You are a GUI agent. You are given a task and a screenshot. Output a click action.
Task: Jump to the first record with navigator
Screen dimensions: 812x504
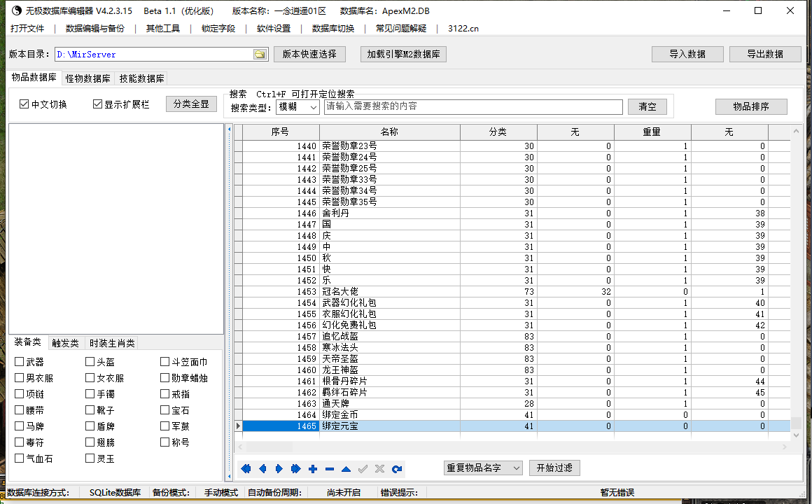[246, 469]
